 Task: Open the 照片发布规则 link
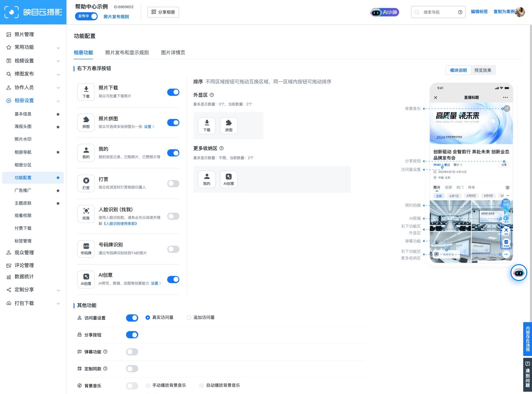point(116,17)
